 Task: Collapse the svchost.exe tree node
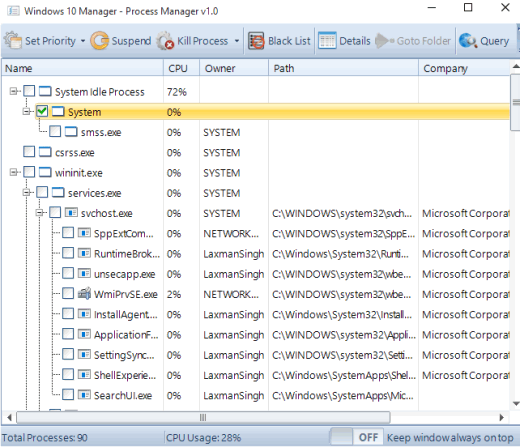tap(39, 212)
